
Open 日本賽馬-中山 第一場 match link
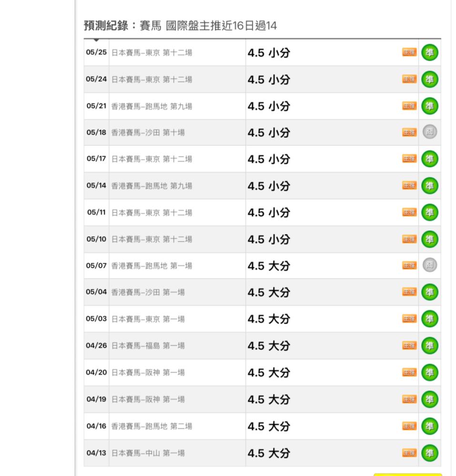(x=148, y=453)
